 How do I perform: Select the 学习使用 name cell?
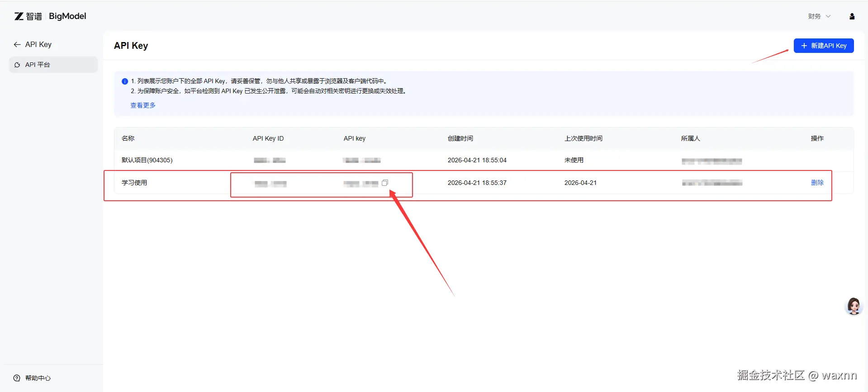click(134, 183)
